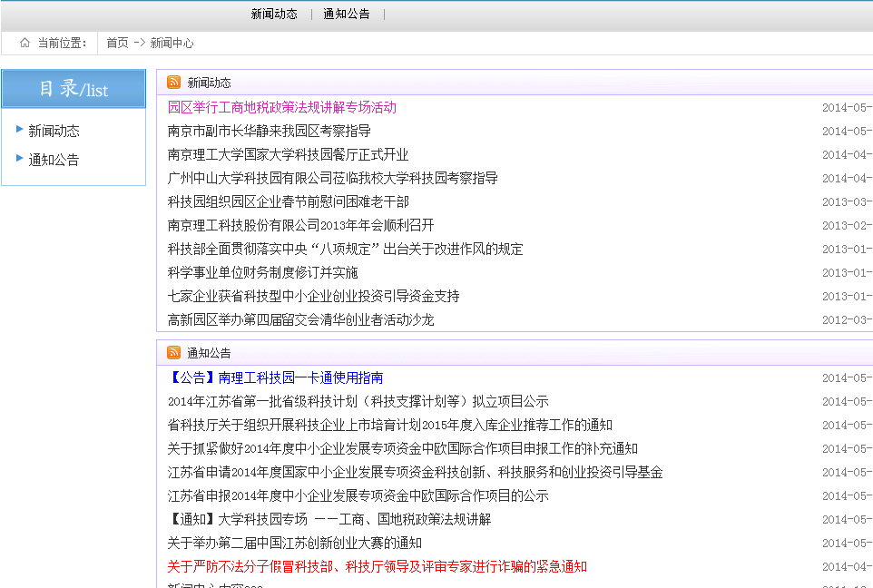
Task: Read 南京理工大学国家大学科技园餐厅正式开业 article
Action: click(x=289, y=154)
